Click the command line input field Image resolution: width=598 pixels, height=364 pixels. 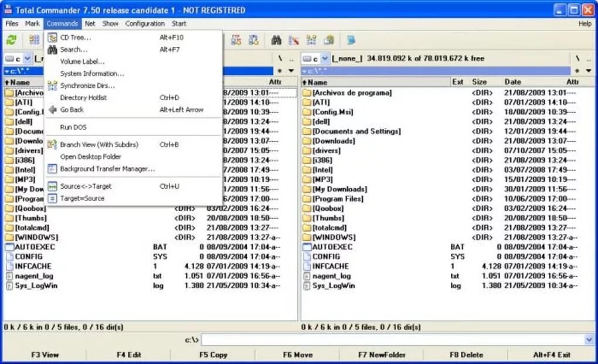click(x=393, y=339)
